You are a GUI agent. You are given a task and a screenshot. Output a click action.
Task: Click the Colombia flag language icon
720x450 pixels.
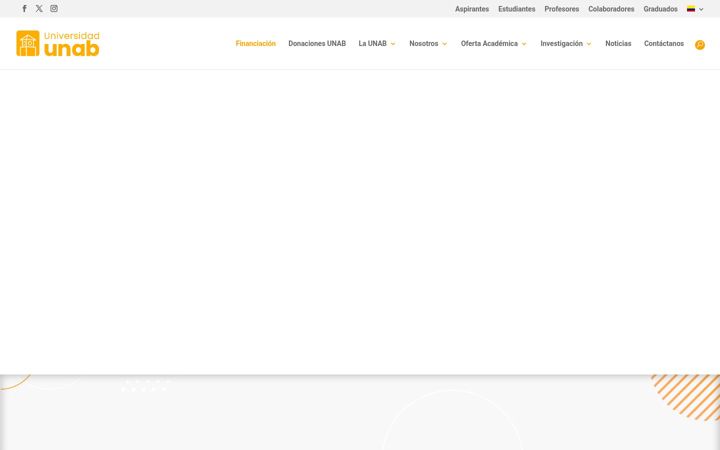(x=691, y=9)
